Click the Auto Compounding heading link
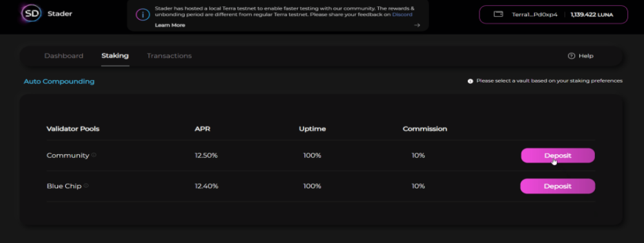Viewport: 644px width, 243px height. [x=59, y=81]
